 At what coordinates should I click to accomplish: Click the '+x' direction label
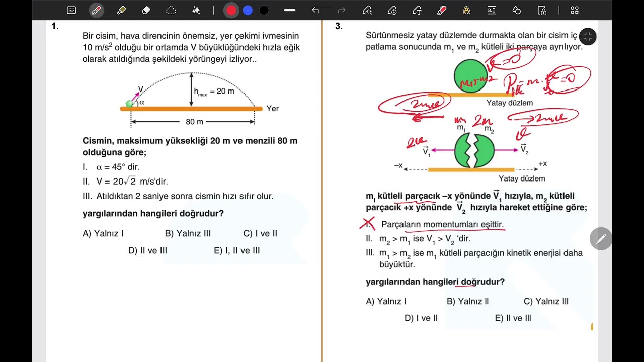542,164
